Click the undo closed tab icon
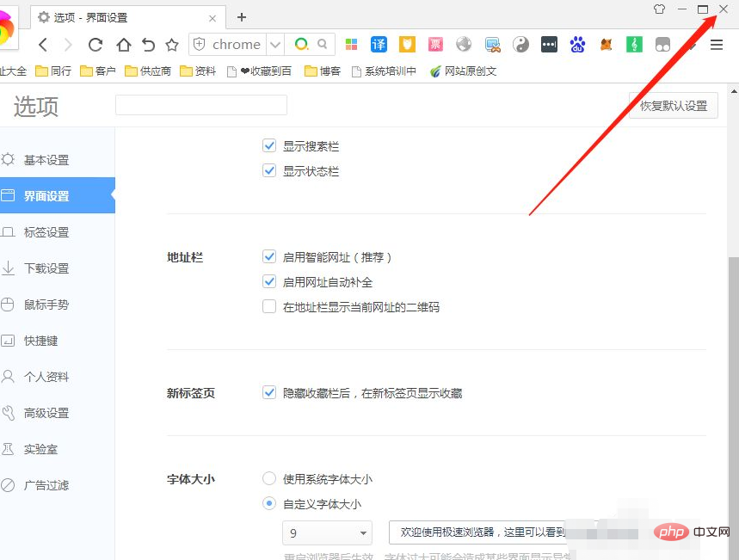Viewport: 739px width, 560px height. (148, 45)
